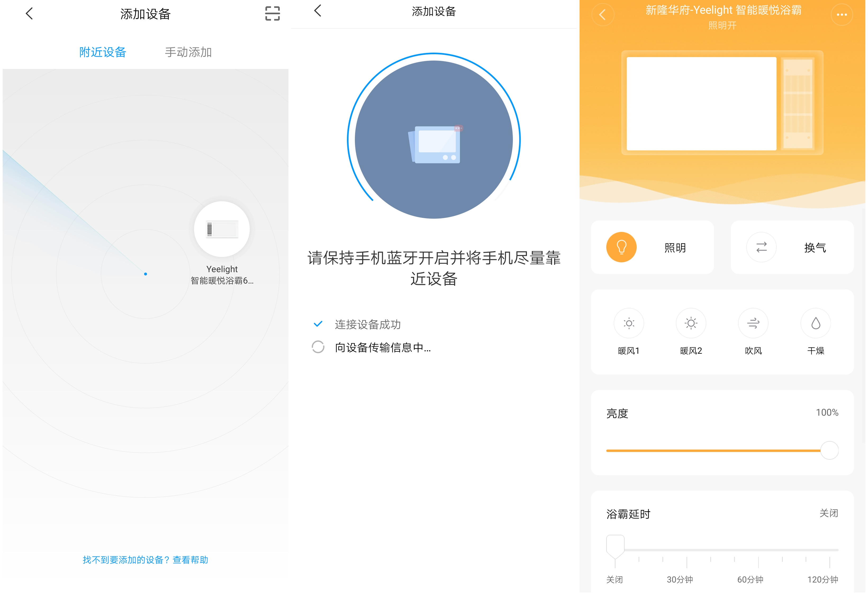The image size is (868, 595).
Task: Open 查看帮助 for device not found
Action: point(190,560)
